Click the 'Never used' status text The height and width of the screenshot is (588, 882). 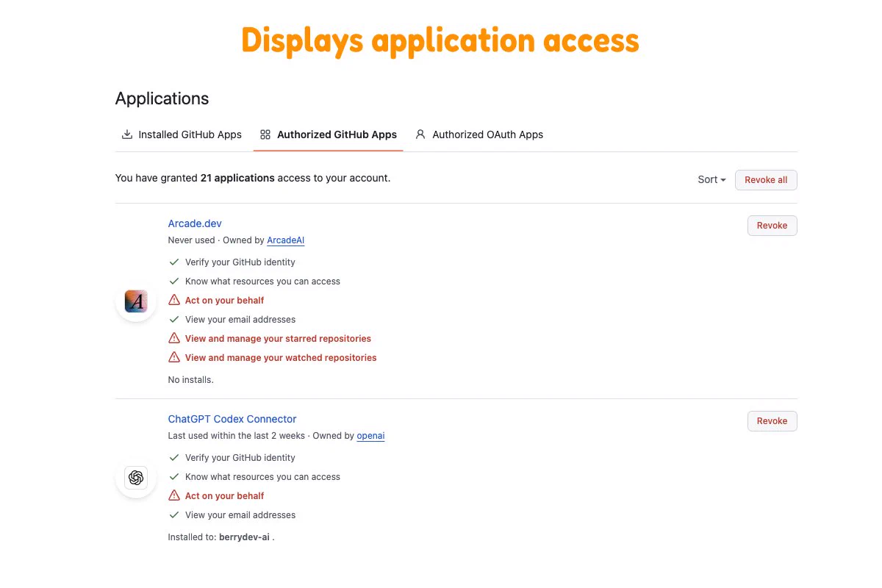(191, 240)
